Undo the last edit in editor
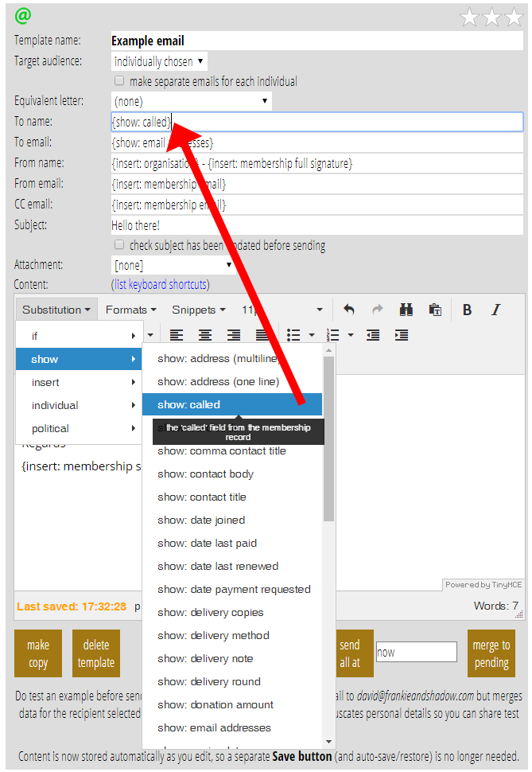The height and width of the screenshot is (772, 532). (349, 310)
